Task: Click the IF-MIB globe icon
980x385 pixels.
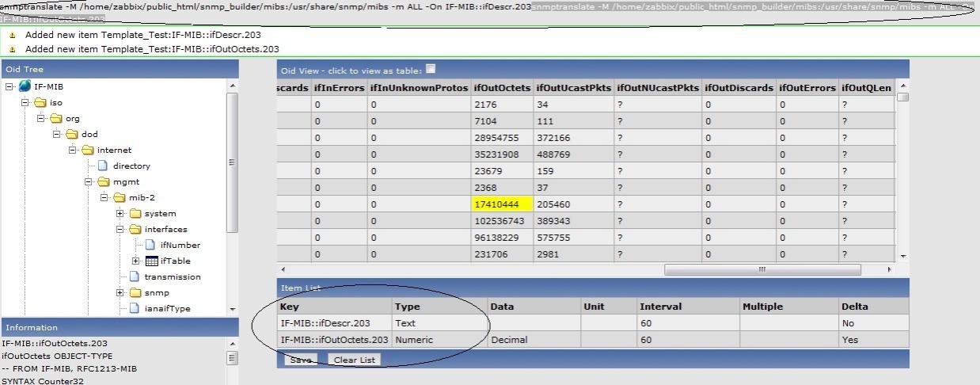Action: pyautogui.click(x=25, y=86)
